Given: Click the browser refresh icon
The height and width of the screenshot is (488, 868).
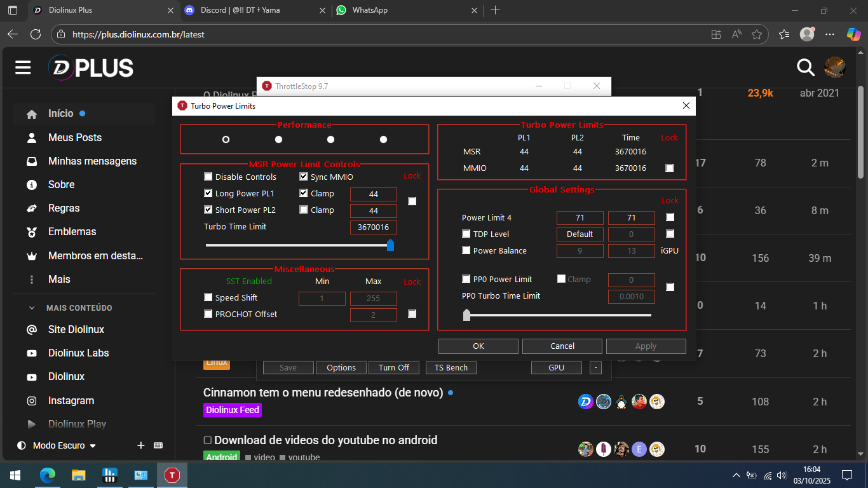Looking at the screenshot, I should point(36,34).
